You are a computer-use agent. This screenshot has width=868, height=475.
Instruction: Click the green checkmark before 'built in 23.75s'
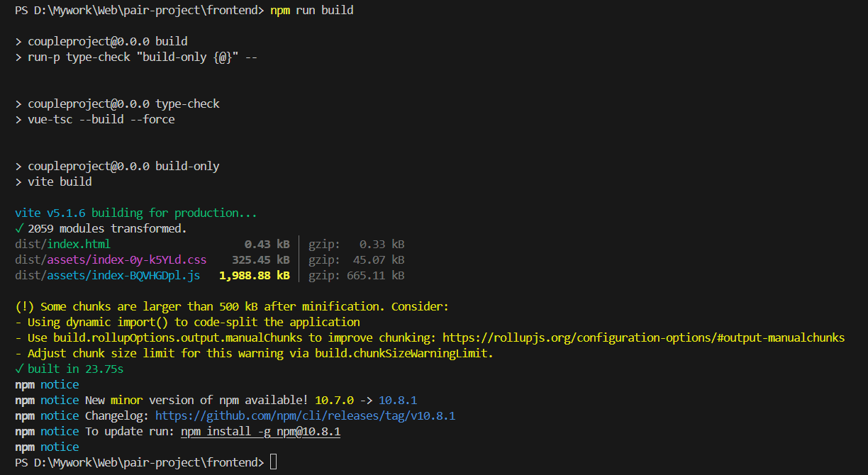pos(19,369)
